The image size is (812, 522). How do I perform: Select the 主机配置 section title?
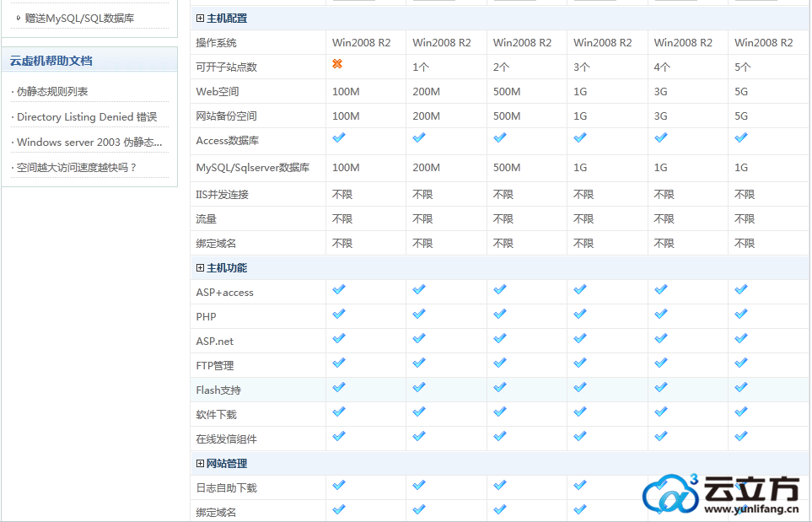[227, 18]
